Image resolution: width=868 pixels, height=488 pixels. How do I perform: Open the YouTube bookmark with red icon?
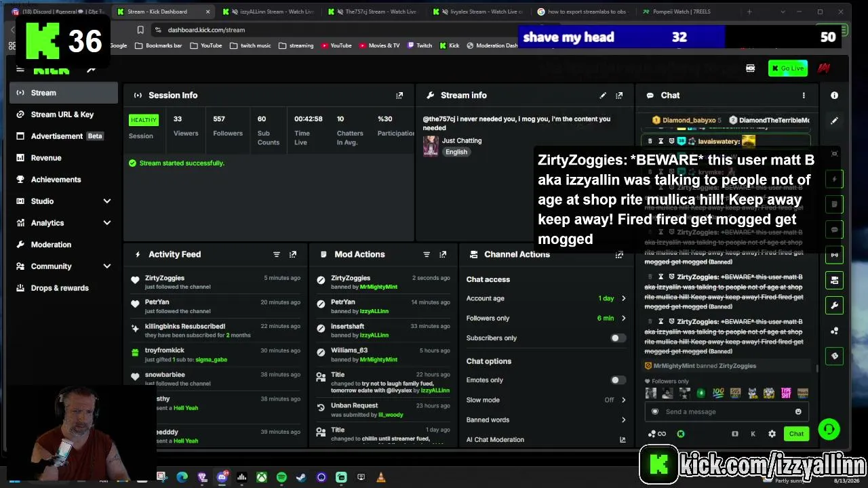[336, 45]
